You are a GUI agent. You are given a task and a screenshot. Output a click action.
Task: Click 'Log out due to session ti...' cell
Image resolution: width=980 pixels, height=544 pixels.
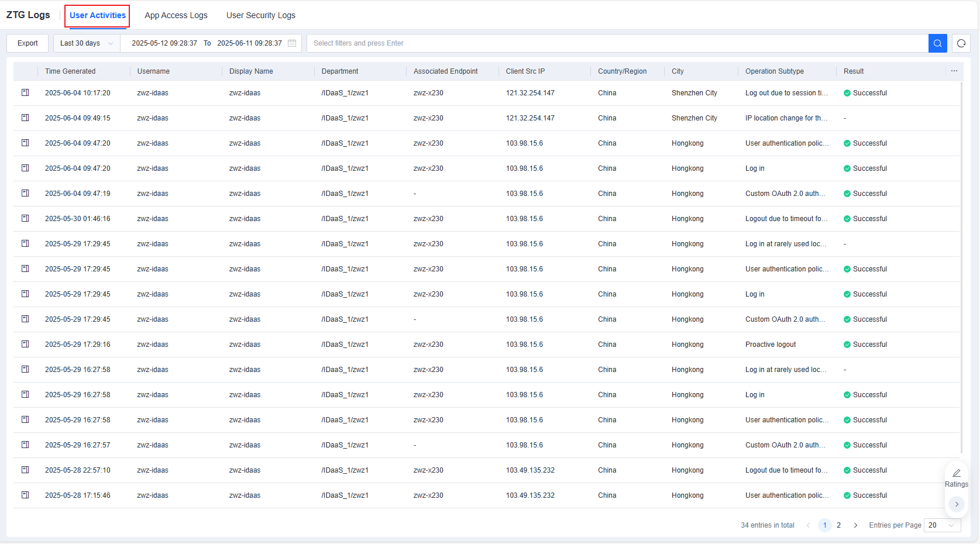(x=786, y=93)
